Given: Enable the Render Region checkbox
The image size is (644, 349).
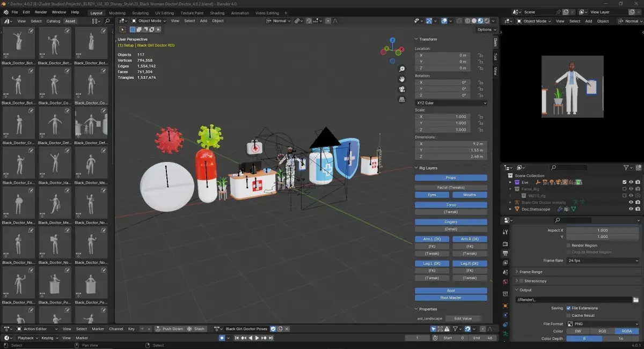Looking at the screenshot, I should pyautogui.click(x=568, y=246).
